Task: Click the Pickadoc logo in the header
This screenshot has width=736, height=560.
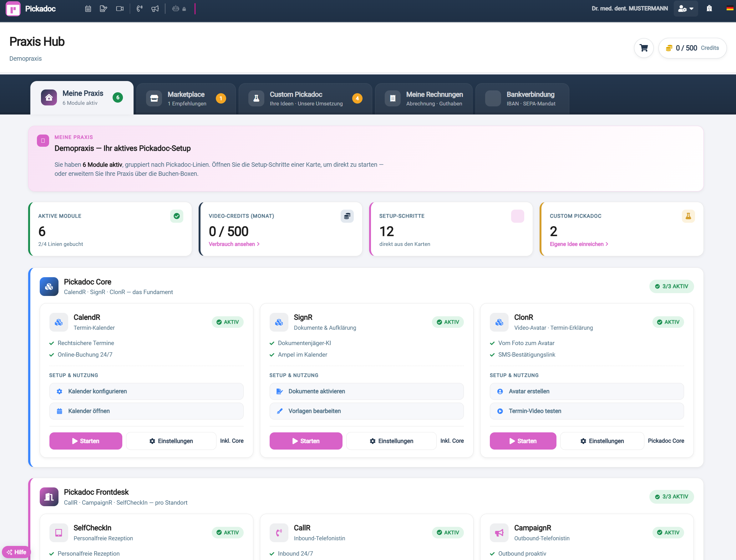Action: coord(31,9)
